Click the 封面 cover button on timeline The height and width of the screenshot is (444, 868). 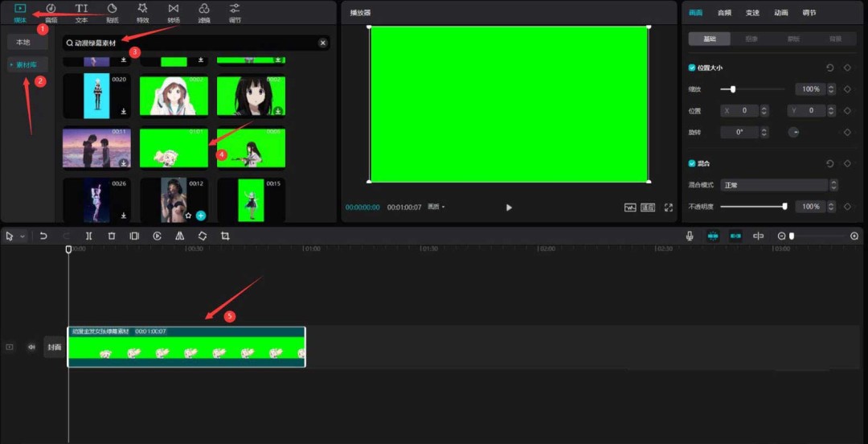pos(54,347)
